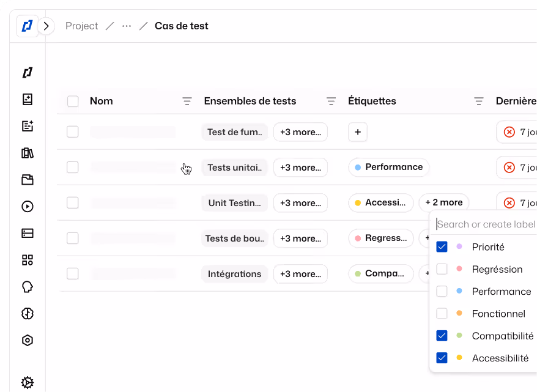
Task: Uncheck the Accessibilité label checkbox
Action: [442, 358]
